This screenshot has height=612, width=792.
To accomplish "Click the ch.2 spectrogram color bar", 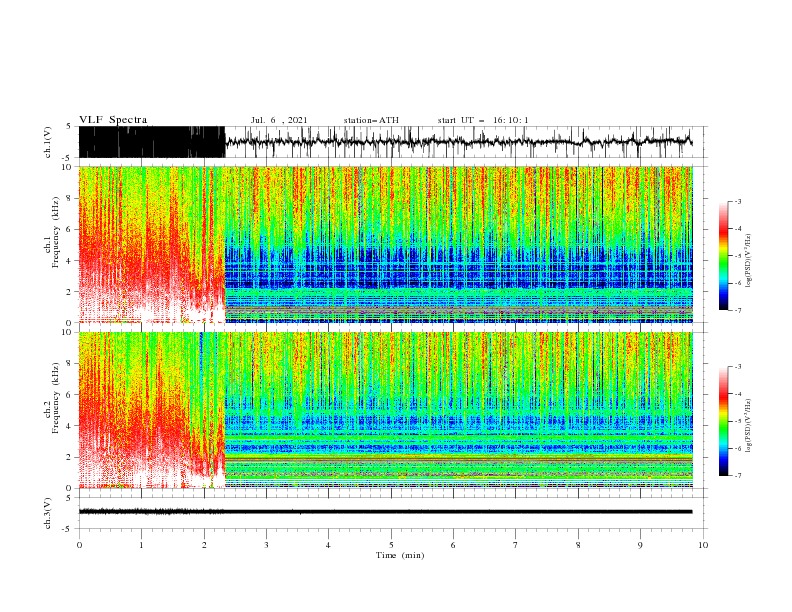I will [723, 421].
